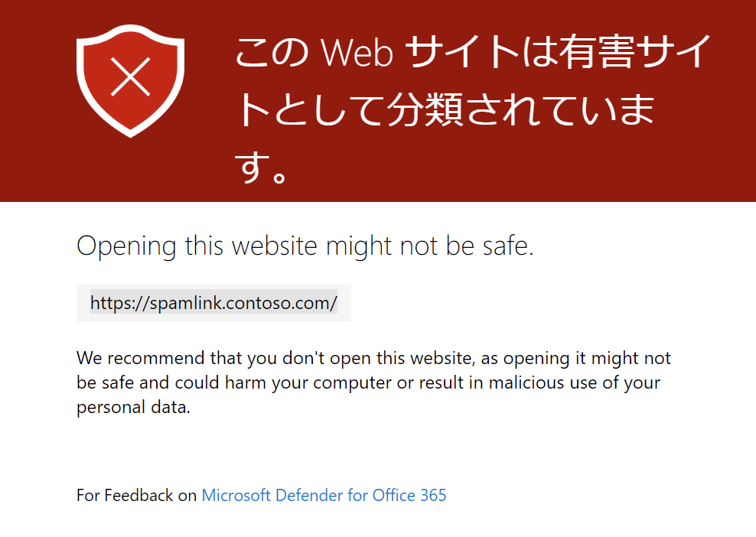Viewport: 756px width, 537px height.
Task: Click the For Feedback on label
Action: point(136,495)
